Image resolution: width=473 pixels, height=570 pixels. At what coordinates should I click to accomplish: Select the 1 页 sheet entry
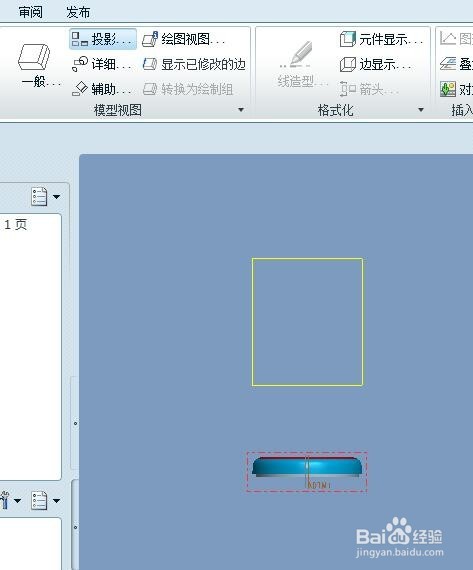(x=15, y=224)
